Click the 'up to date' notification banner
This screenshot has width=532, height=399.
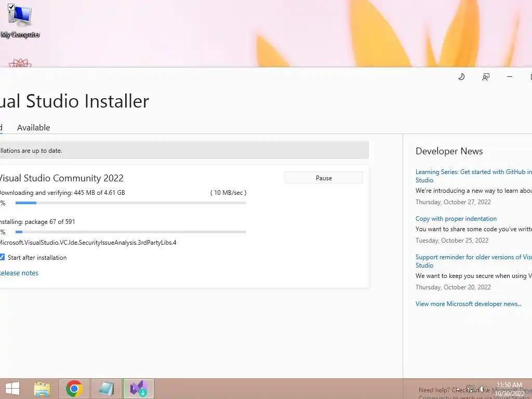184,150
